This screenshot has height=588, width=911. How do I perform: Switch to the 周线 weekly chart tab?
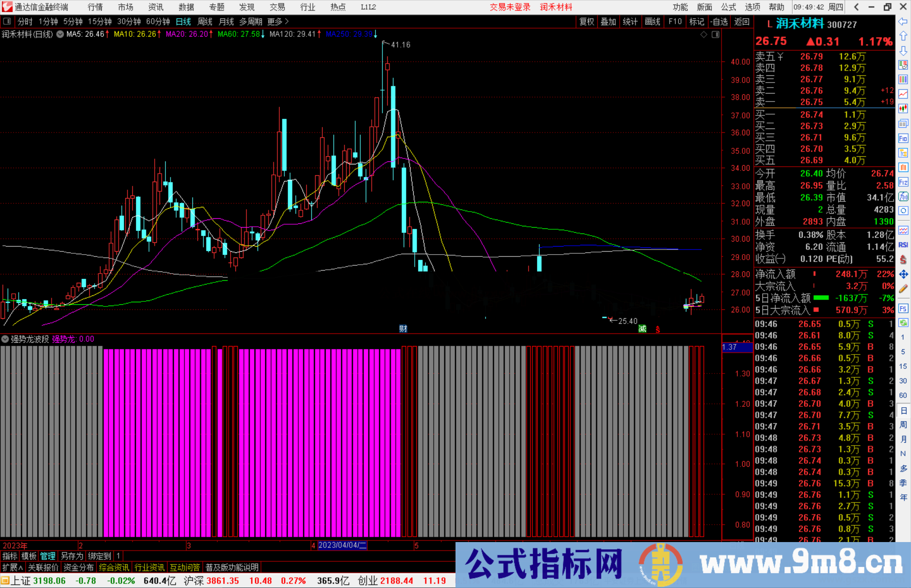pyautogui.click(x=205, y=21)
